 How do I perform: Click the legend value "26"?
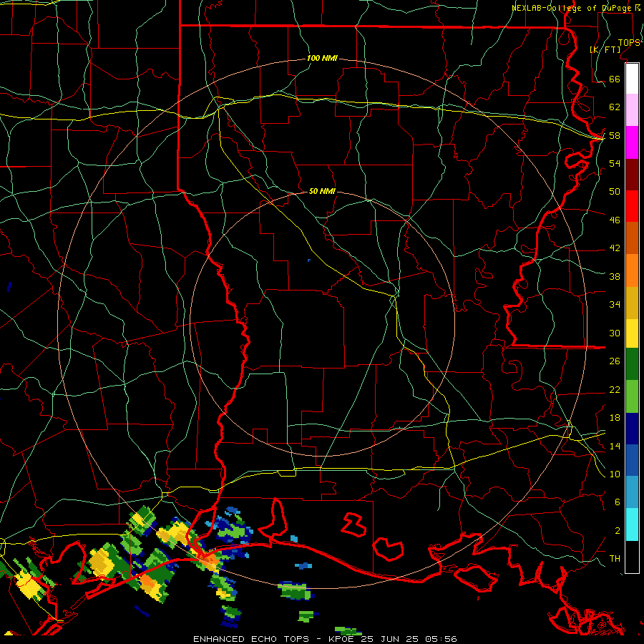(615, 361)
